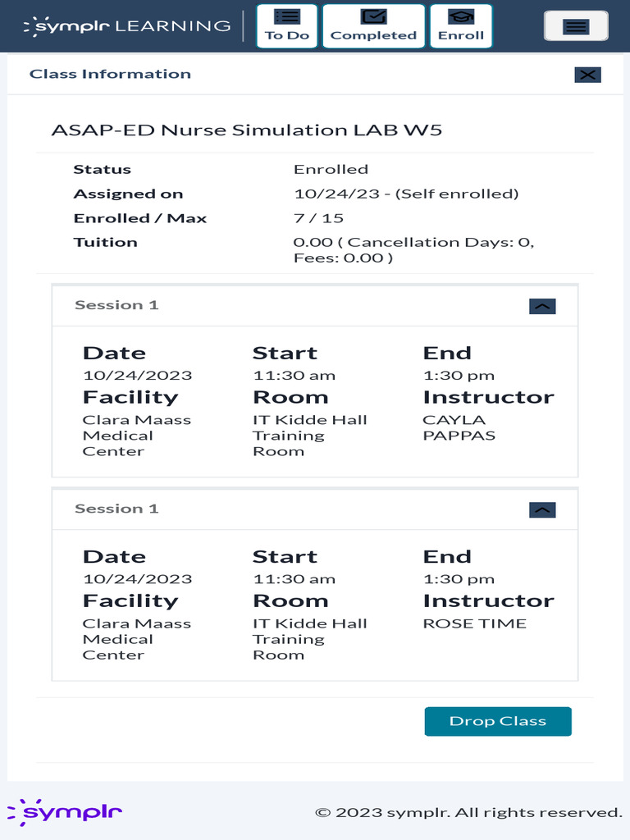Open the To Do list tab
The height and width of the screenshot is (840, 630).
point(287,25)
